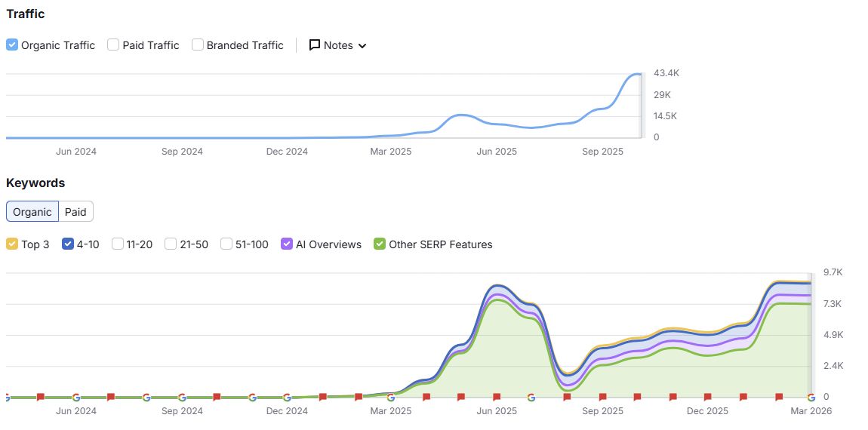Toggle the 4-10 positions checkbox
The image size is (868, 430).
pos(68,244)
